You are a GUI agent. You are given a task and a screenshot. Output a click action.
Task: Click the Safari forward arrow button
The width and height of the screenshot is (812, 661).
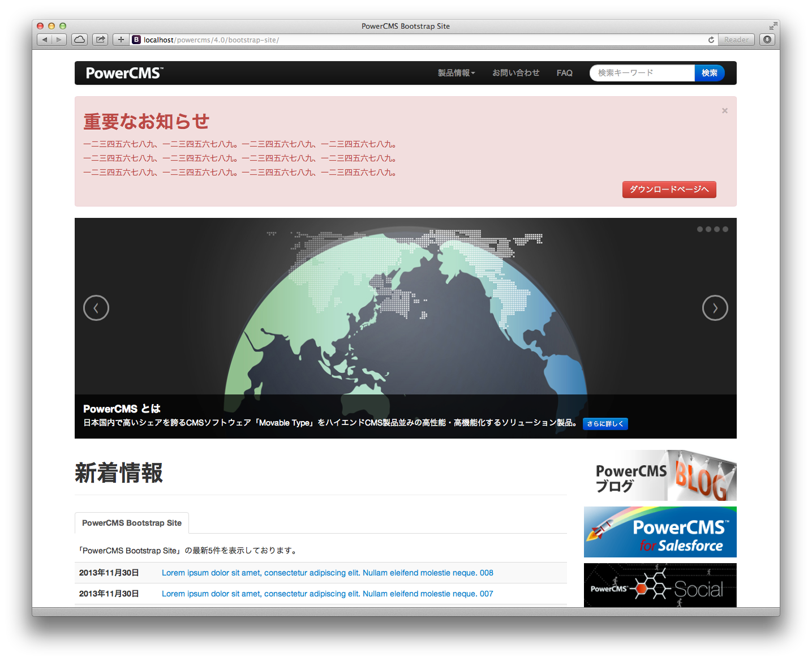click(x=59, y=40)
